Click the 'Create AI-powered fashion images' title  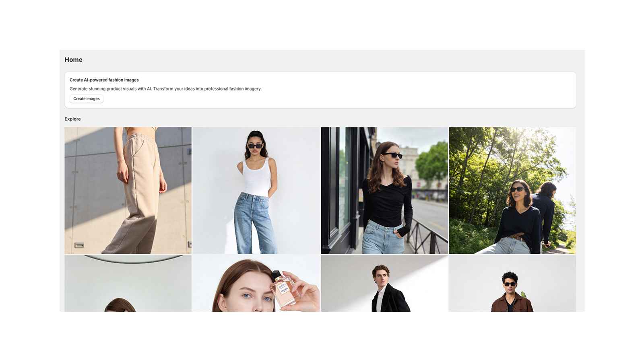pyautogui.click(x=104, y=80)
